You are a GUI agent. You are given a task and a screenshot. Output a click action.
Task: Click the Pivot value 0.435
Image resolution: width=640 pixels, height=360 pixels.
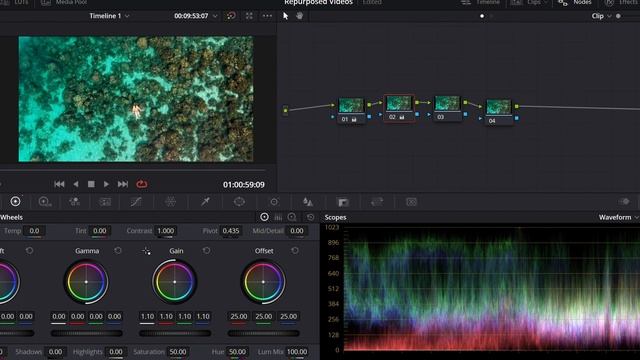(231, 231)
